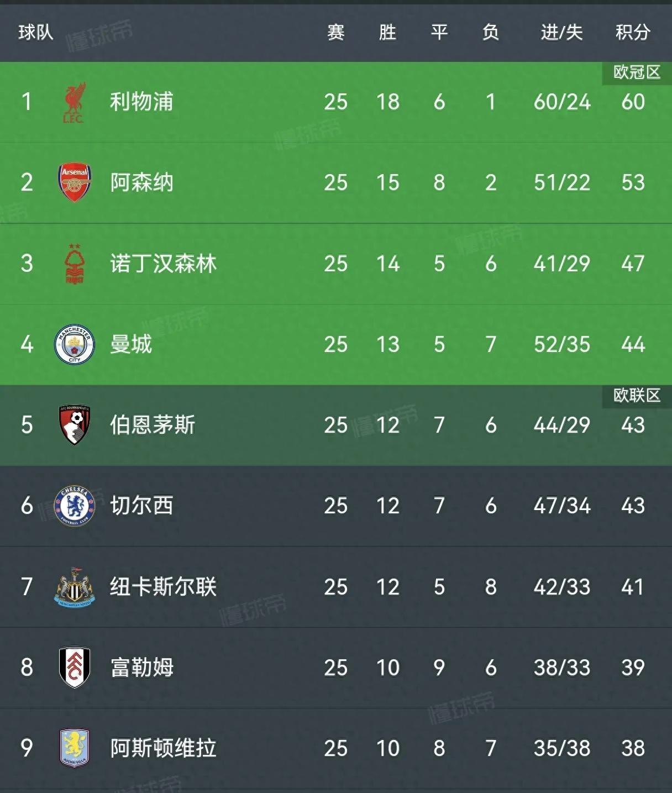
Task: Open Nottingham Forest's club logo
Action: (75, 264)
